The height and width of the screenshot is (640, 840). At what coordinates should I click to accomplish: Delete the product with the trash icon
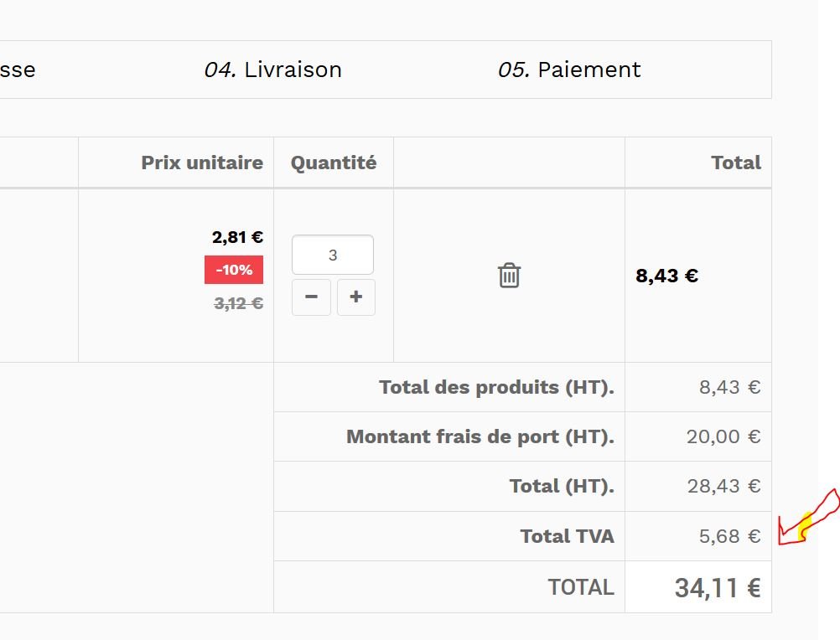click(509, 275)
